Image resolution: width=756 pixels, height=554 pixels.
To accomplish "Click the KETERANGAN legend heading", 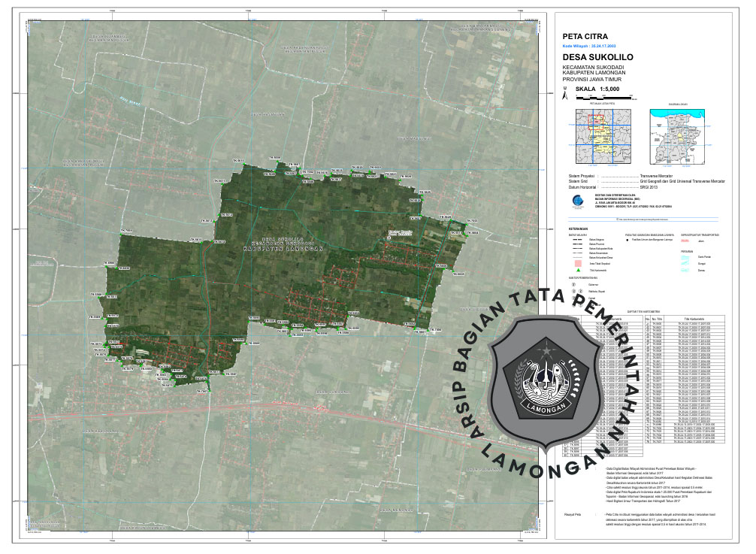I will tap(578, 228).
